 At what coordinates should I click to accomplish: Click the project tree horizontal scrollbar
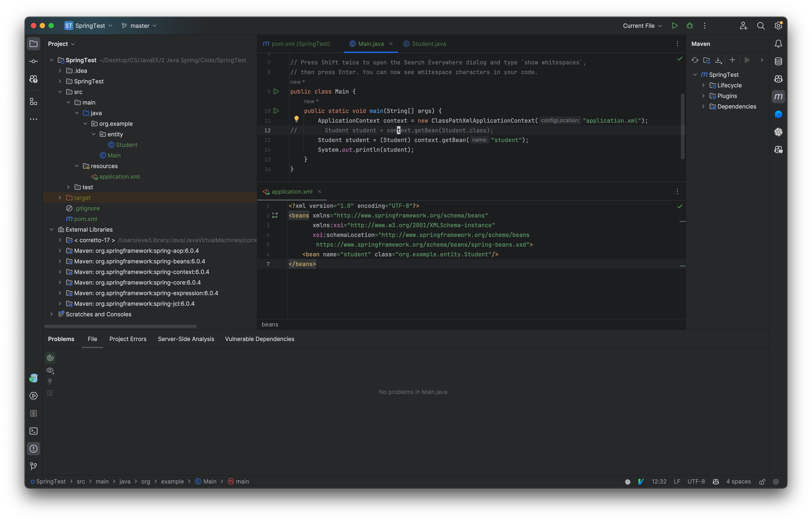pos(120,326)
